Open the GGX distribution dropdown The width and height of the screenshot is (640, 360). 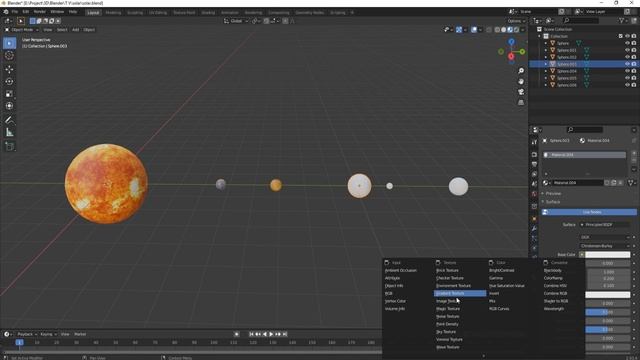coord(605,237)
